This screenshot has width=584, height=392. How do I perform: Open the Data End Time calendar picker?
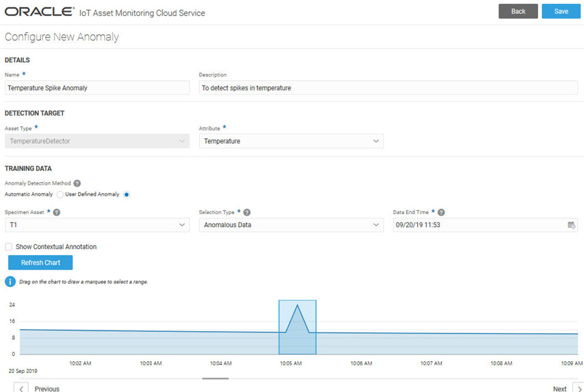coord(571,225)
